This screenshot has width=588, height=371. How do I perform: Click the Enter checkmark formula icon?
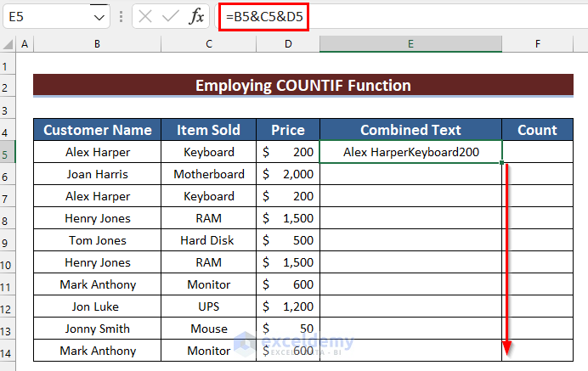click(170, 16)
